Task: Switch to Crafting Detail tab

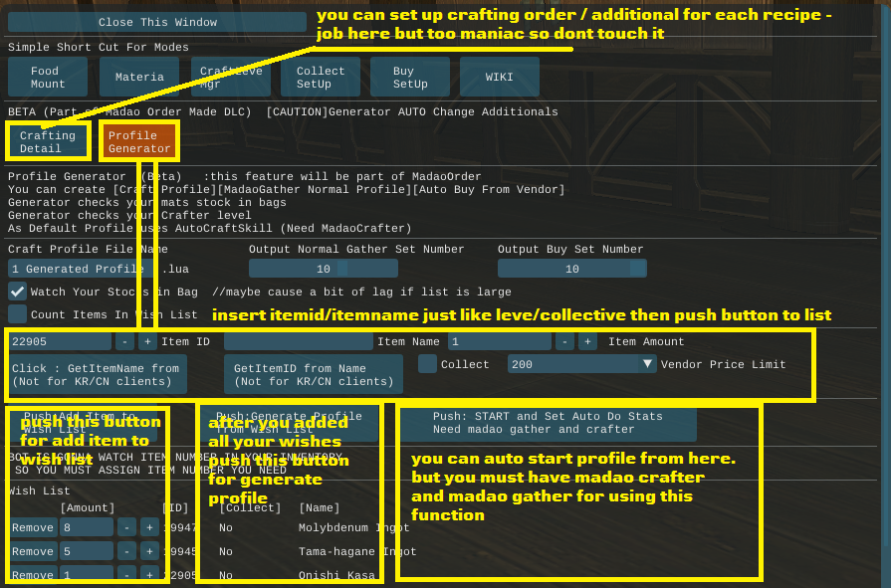Action: point(47,142)
